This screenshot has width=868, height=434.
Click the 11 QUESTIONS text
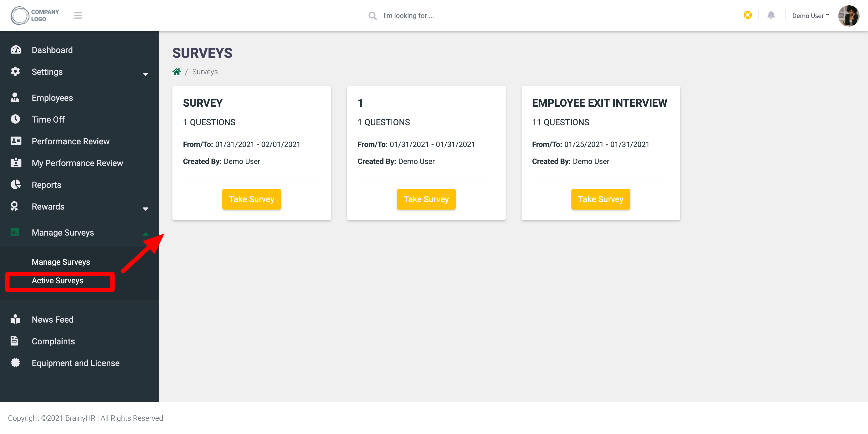[x=561, y=122]
